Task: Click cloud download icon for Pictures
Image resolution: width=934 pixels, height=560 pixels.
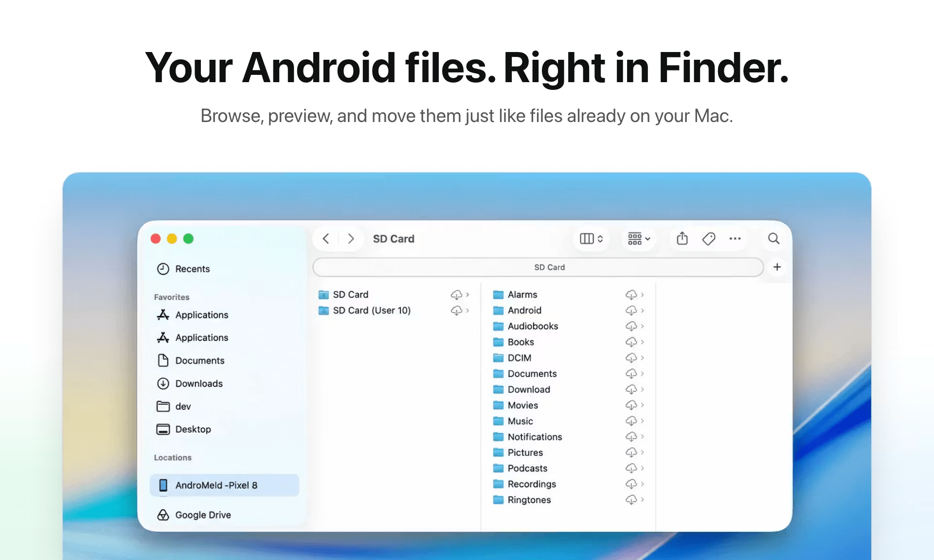Action: [631, 453]
